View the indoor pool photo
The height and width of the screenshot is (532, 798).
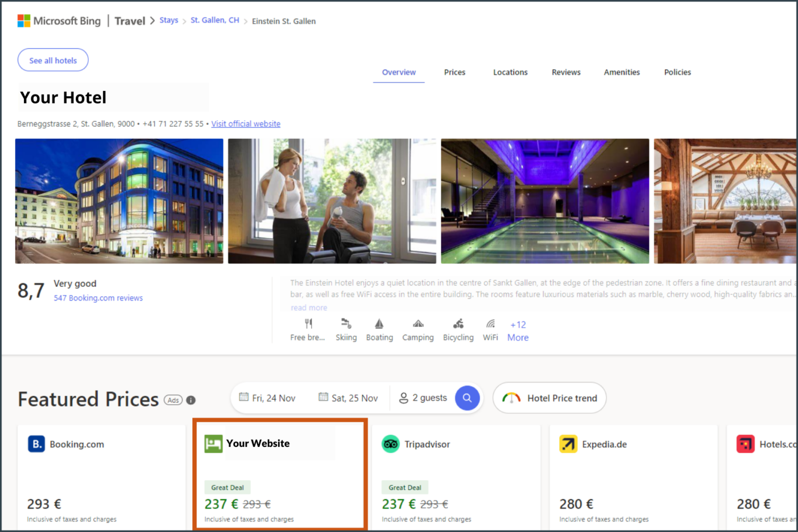(544, 201)
